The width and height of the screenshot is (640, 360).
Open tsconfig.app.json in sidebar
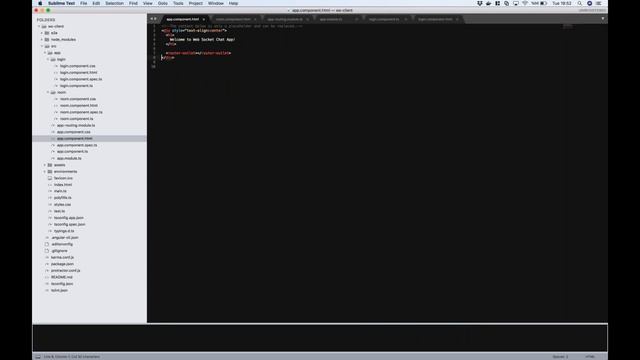tap(69, 218)
